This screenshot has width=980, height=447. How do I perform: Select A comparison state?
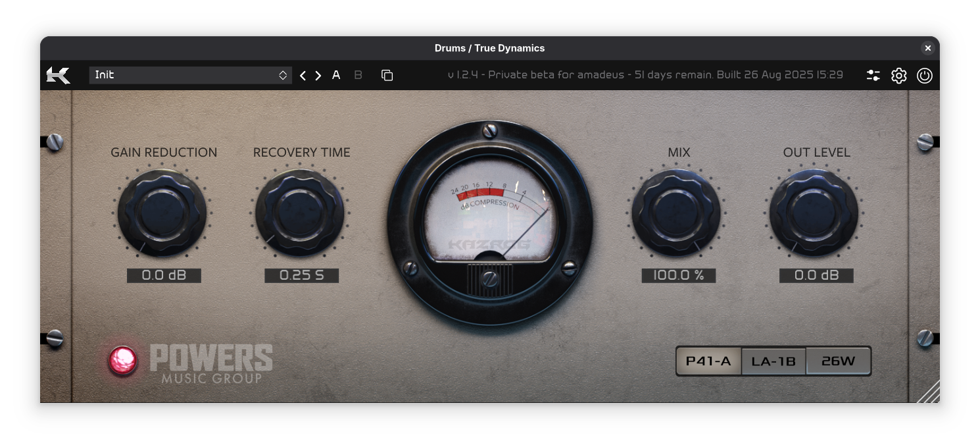coord(336,75)
